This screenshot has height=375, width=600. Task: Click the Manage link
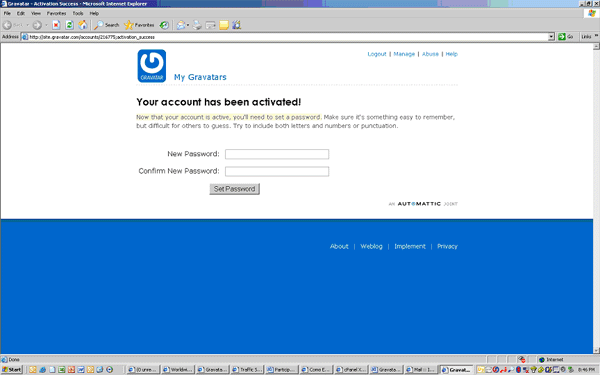(x=404, y=54)
